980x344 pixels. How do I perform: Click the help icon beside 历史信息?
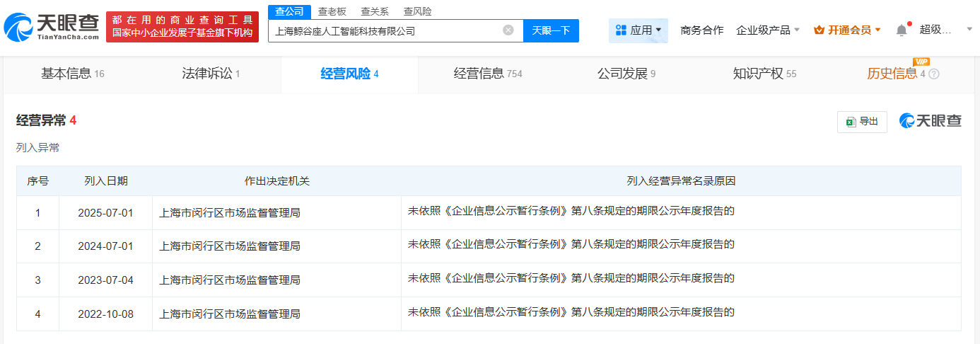(934, 74)
